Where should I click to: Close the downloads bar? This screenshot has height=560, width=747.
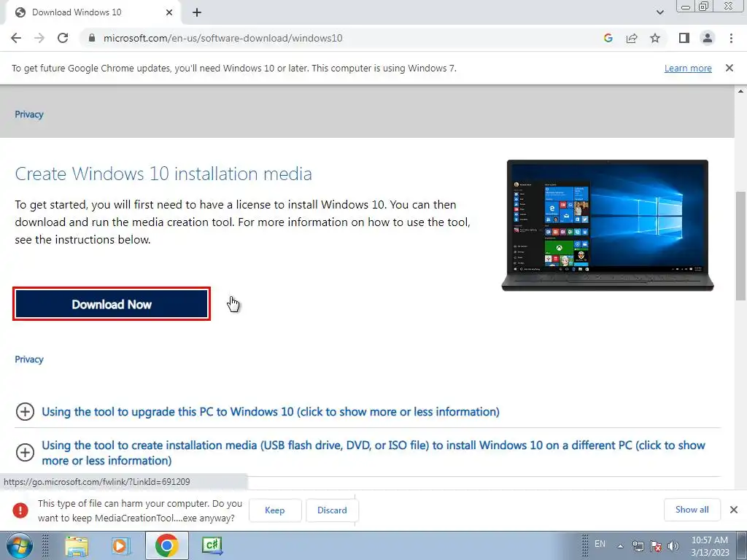click(734, 510)
